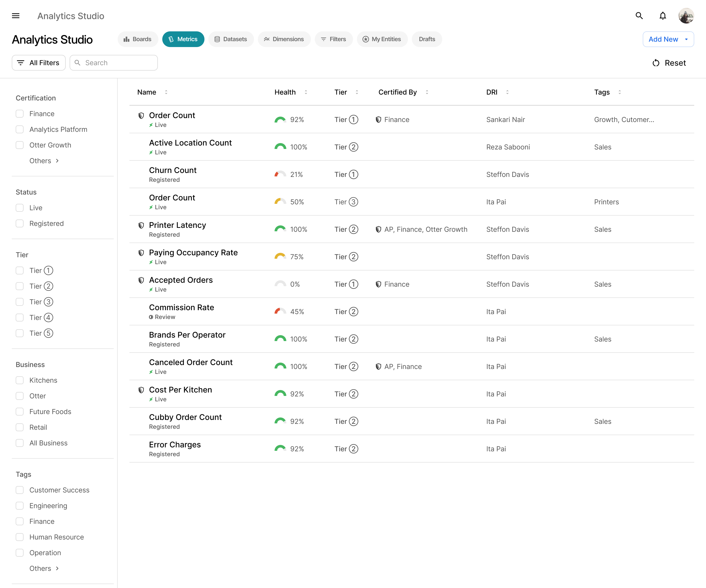Check the Live status filter

coord(20,208)
